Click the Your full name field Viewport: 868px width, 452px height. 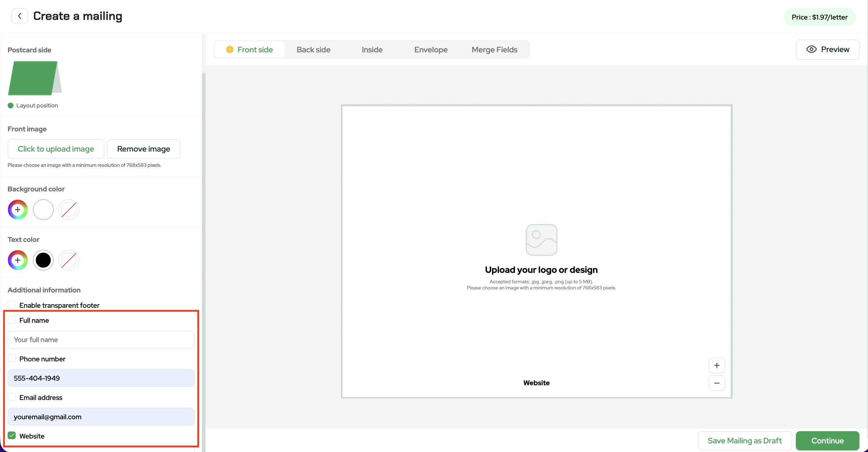[101, 339]
